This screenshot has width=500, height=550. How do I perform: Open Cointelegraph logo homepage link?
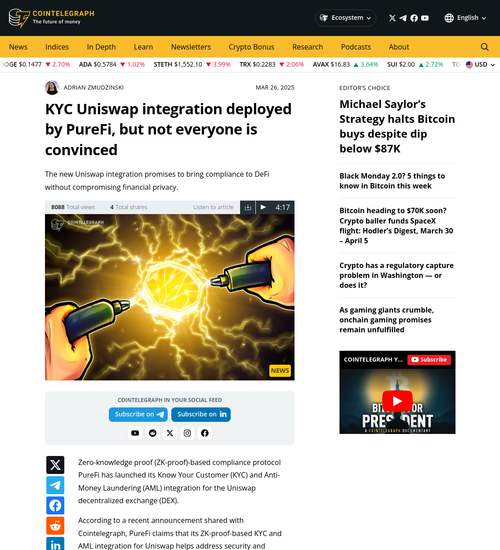51,18
